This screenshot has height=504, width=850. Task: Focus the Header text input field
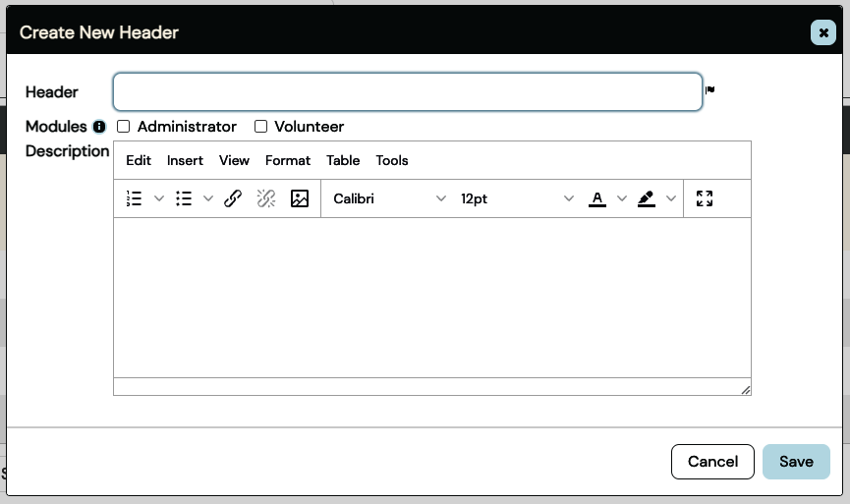point(408,92)
